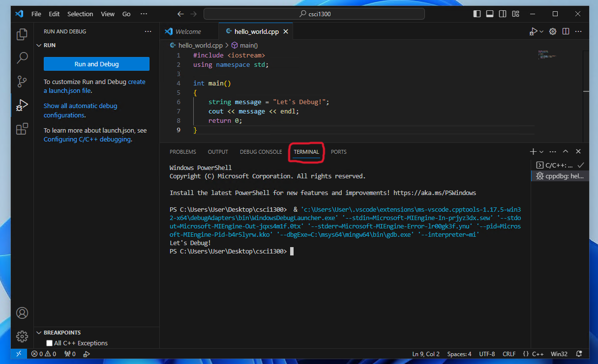Select the cppdbg terminal entry
The image size is (598, 364).
coord(560,176)
